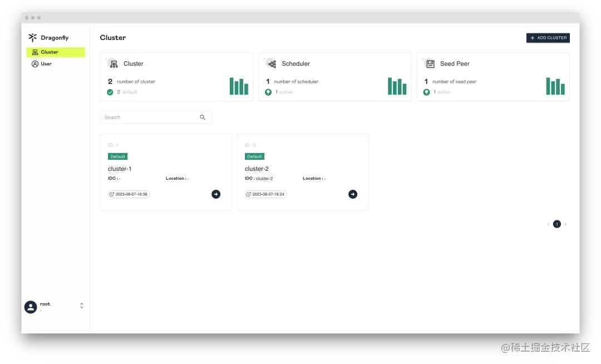Click the Scheduler '1 active' status icon

click(268, 92)
